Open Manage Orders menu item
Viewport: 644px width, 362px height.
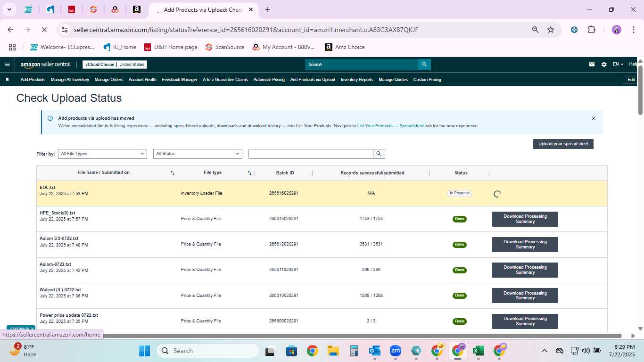pyautogui.click(x=109, y=80)
